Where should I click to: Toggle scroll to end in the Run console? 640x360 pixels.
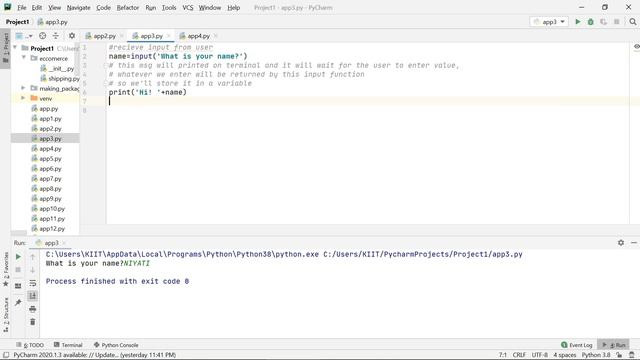coord(33,296)
